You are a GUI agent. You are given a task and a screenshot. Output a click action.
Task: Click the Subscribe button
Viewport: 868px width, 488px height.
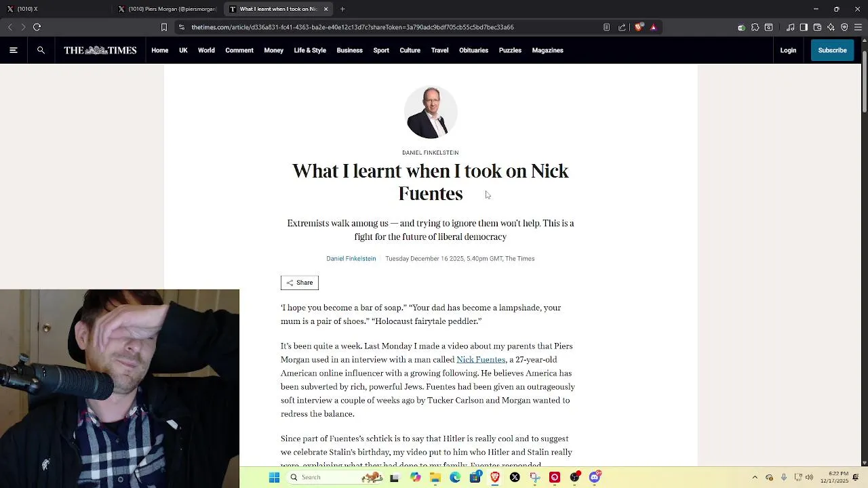pyautogui.click(x=832, y=50)
